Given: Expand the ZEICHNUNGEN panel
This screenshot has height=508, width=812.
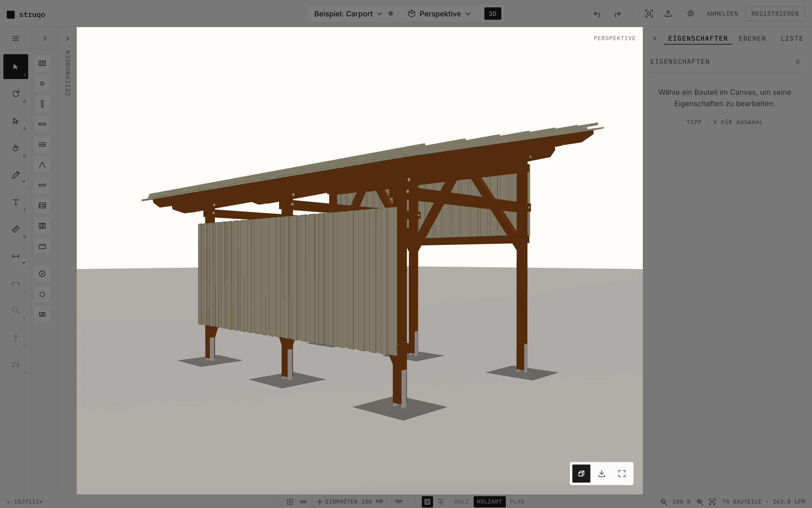Looking at the screenshot, I should (67, 38).
